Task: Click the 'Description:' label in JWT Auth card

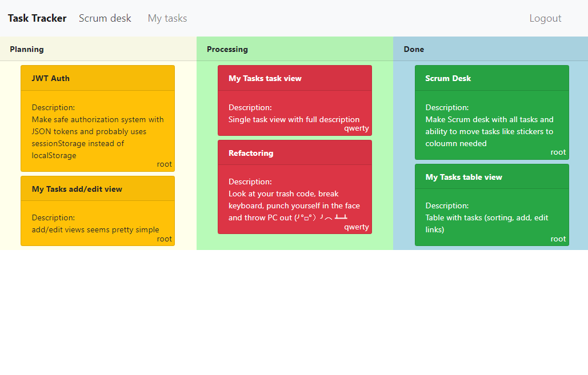Action: [x=53, y=107]
